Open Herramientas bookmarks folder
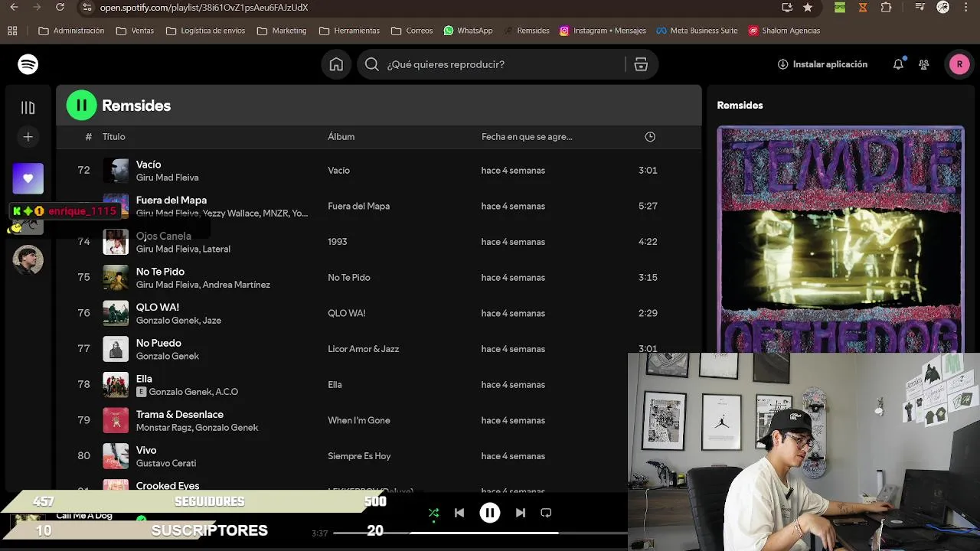 coord(349,31)
